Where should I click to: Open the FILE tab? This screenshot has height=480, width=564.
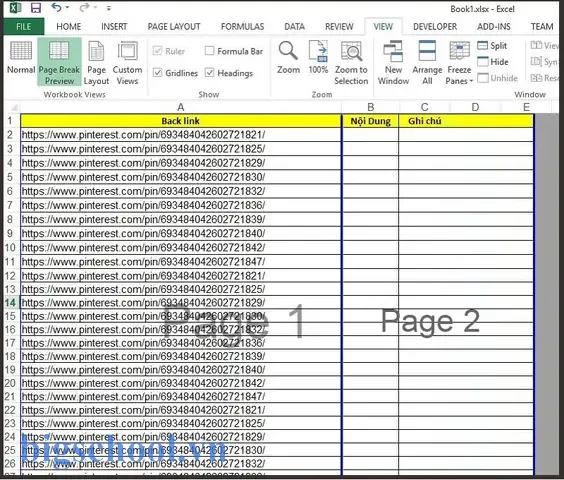click(x=24, y=27)
